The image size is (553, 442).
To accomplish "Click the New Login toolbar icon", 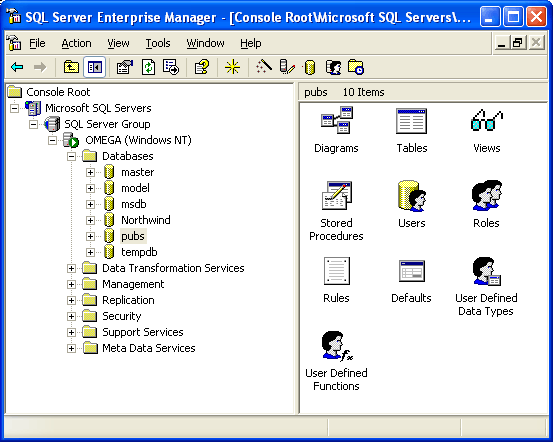I will coord(333,67).
